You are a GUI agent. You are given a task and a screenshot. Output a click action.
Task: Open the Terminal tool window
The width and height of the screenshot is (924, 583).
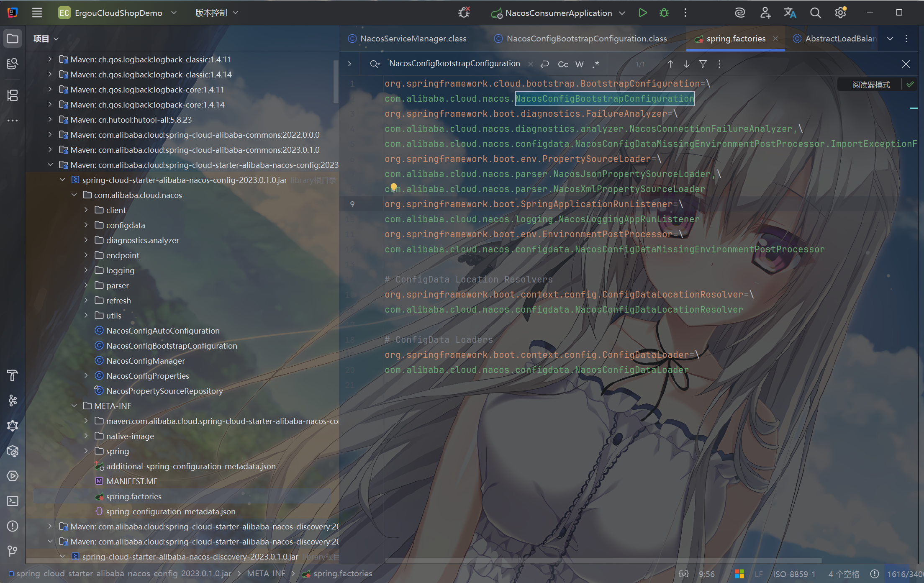click(x=13, y=501)
